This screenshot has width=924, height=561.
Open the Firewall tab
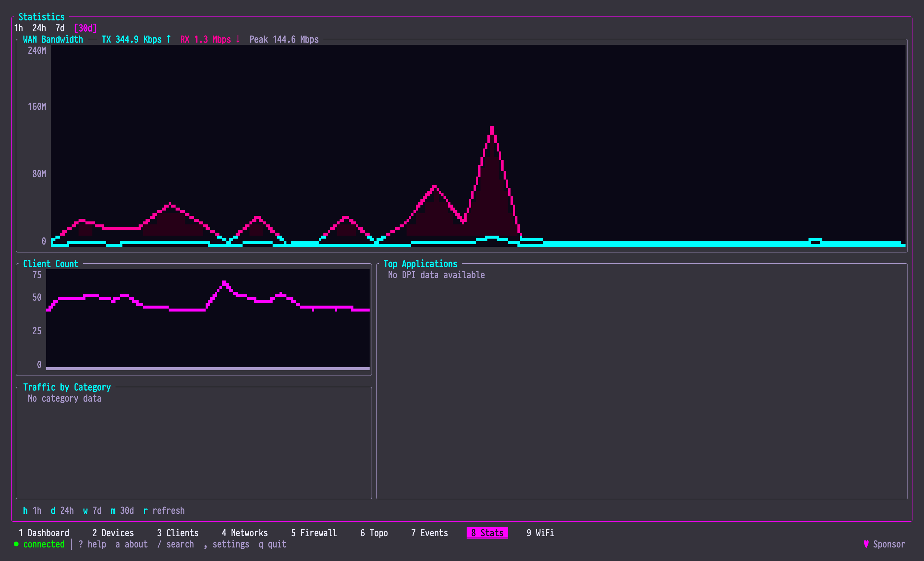click(x=314, y=533)
